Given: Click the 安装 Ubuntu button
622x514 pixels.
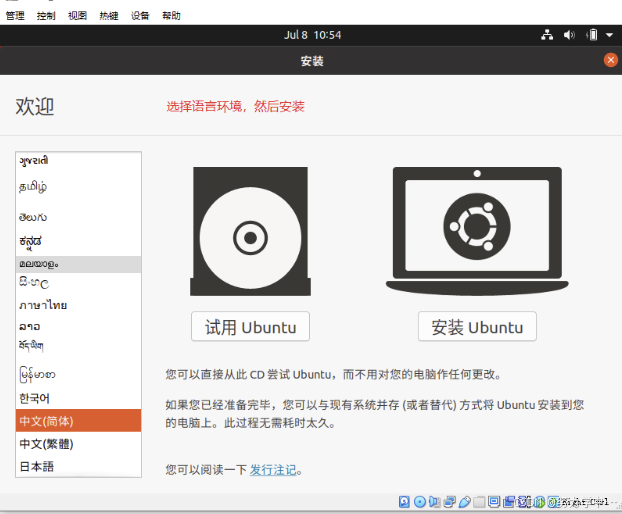Looking at the screenshot, I should point(477,326).
